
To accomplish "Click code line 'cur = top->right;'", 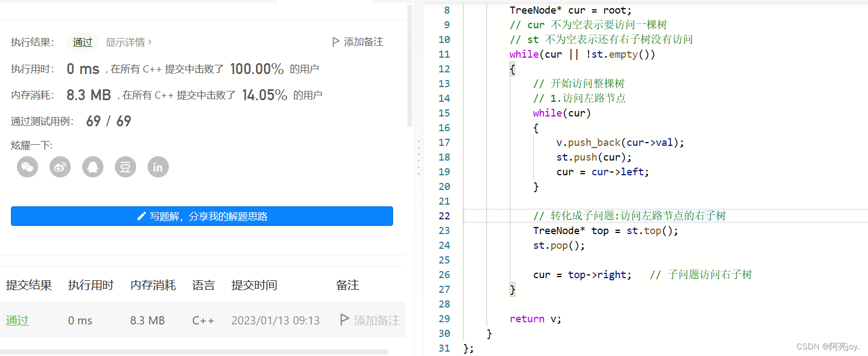I will 583,275.
